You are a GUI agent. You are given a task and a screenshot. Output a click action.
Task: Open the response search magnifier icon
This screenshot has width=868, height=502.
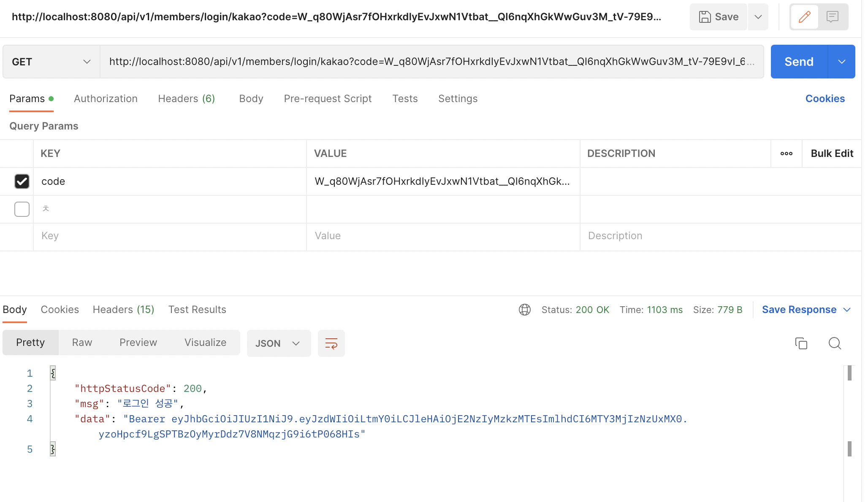coord(835,343)
